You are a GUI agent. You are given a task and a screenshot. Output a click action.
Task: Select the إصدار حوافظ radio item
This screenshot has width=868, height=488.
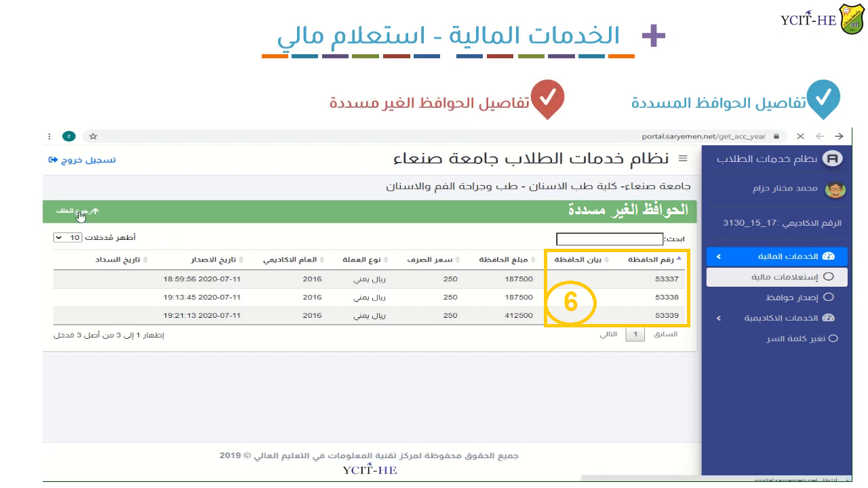(828, 297)
